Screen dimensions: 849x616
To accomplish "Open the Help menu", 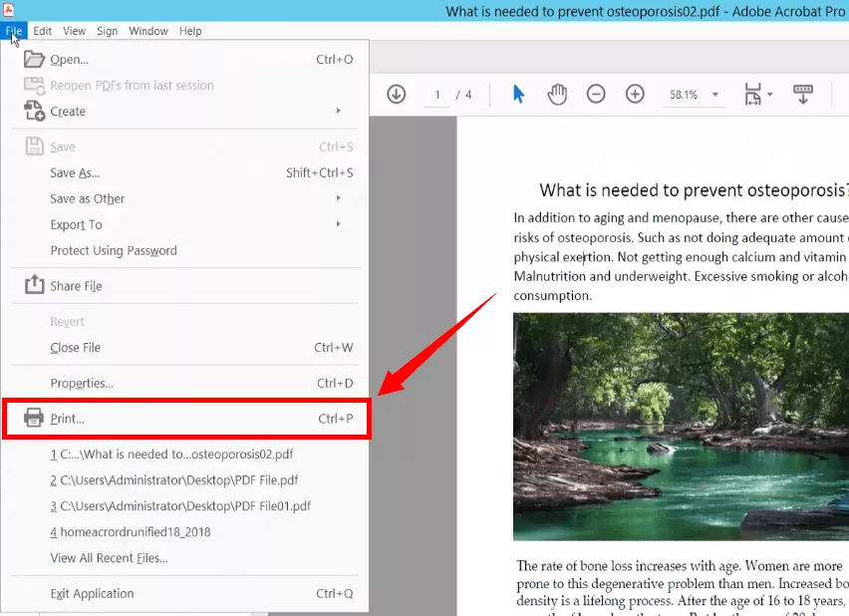I will 190,31.
